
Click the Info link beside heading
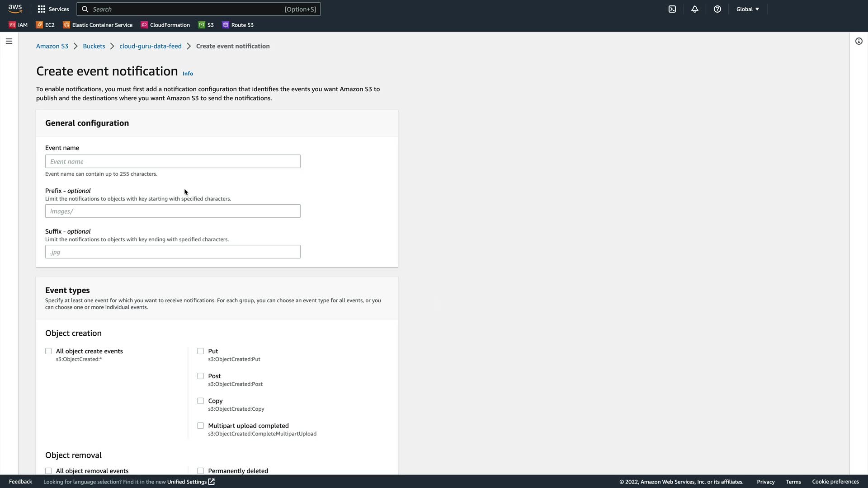tap(188, 74)
